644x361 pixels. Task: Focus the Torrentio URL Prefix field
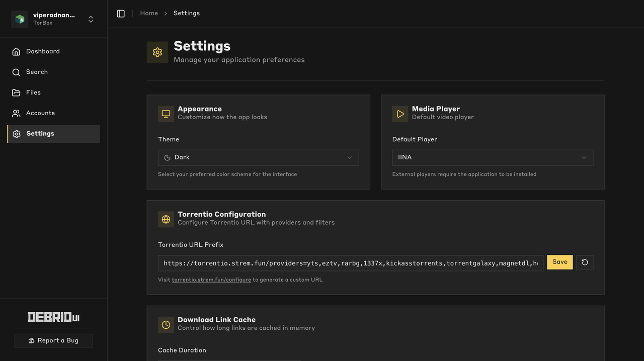pos(351,263)
